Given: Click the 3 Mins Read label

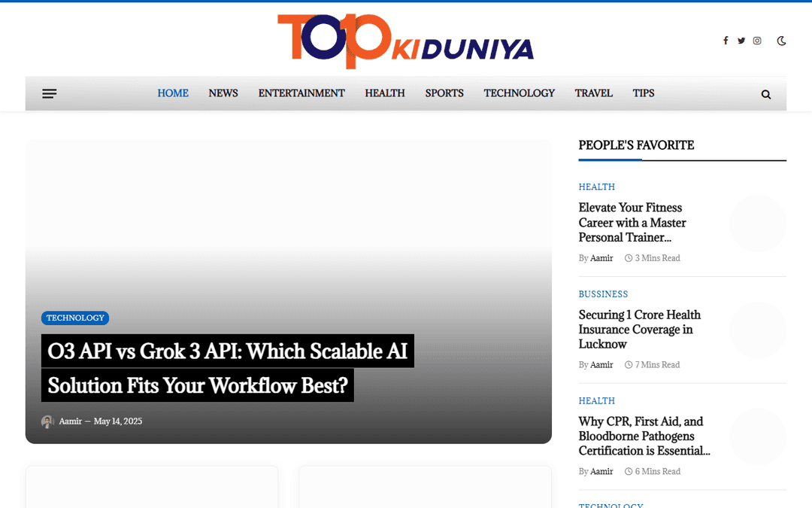Looking at the screenshot, I should tap(653, 258).
